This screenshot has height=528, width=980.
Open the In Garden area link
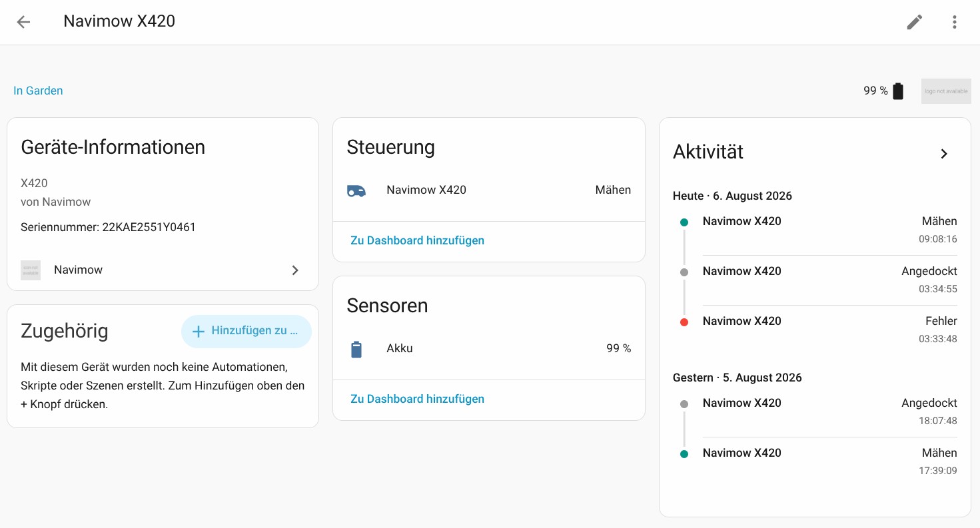click(38, 91)
